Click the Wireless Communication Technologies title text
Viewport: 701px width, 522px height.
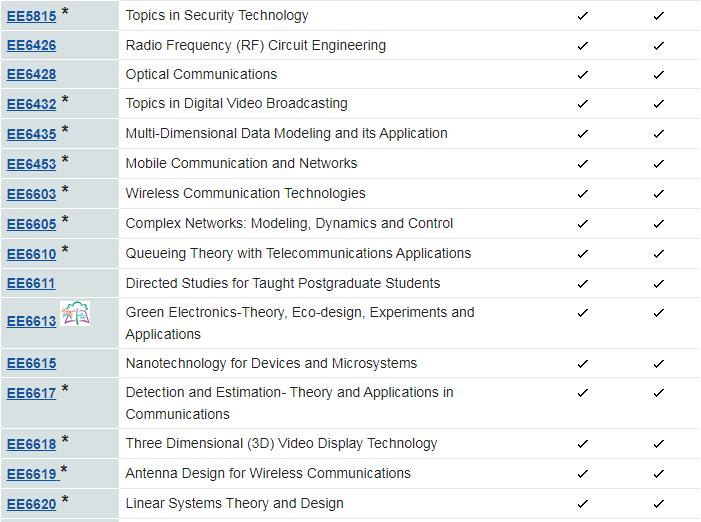(x=245, y=193)
